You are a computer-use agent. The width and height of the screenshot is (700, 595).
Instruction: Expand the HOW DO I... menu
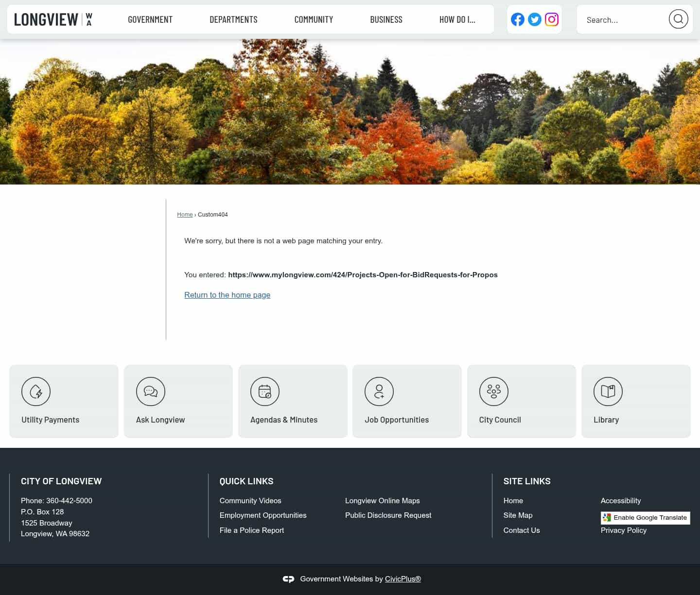pos(457,19)
